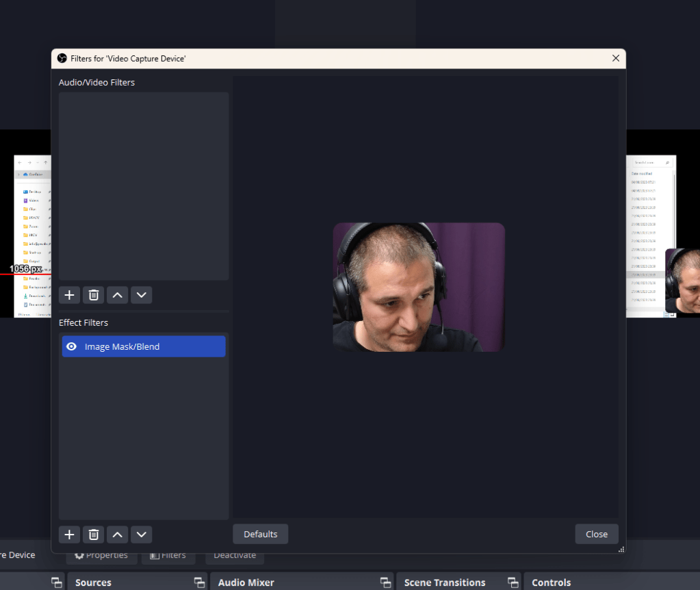Pop out the Audio Mixer dock

[386, 582]
